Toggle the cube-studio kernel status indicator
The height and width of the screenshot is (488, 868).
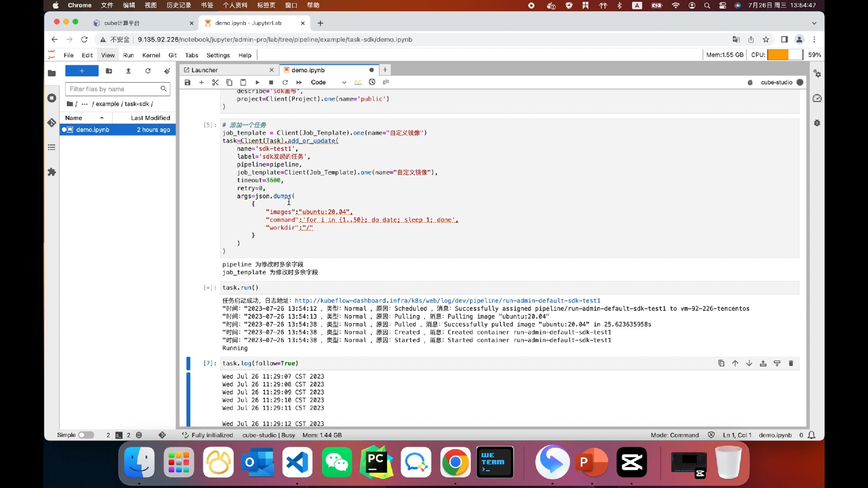point(800,82)
